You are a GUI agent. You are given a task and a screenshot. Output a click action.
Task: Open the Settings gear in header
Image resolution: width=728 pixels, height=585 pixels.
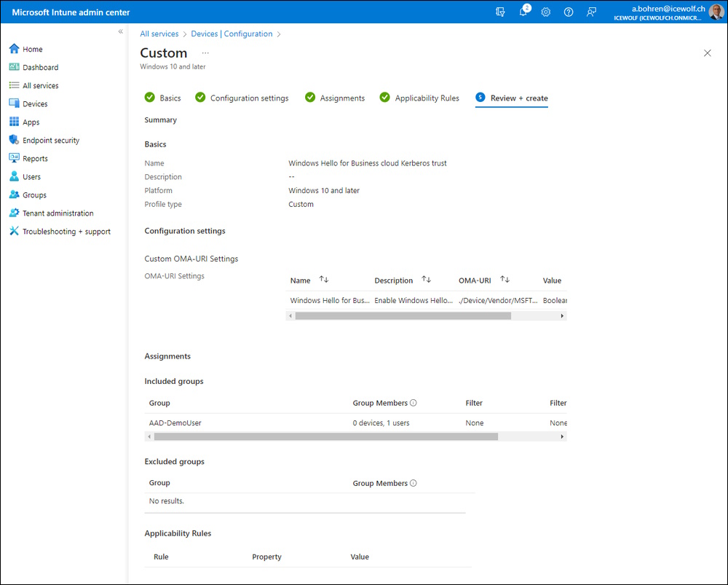point(545,12)
